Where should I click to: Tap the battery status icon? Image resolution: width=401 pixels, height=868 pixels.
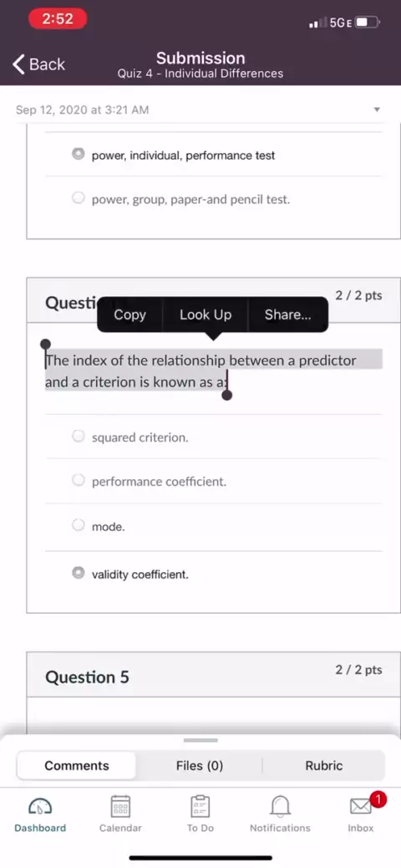pyautogui.click(x=368, y=23)
